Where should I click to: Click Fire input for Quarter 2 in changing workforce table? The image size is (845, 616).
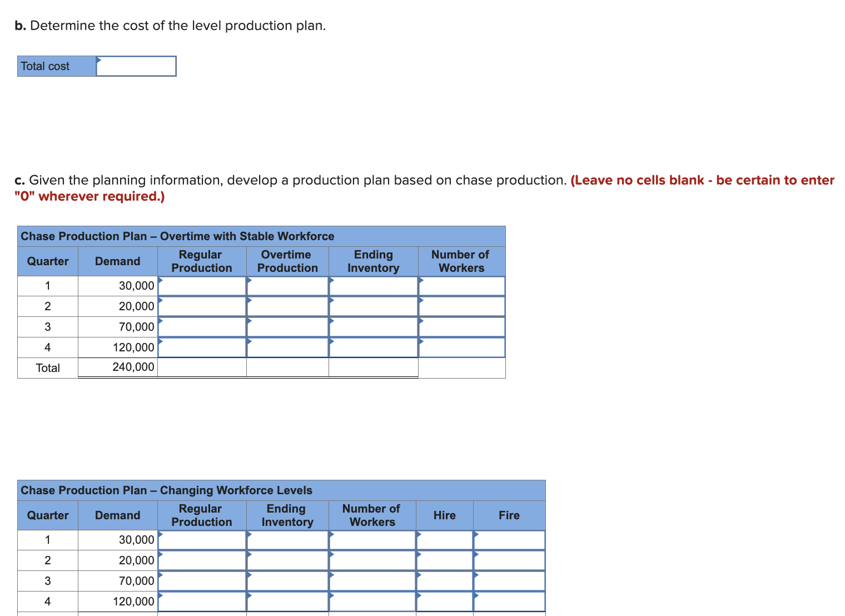(509, 560)
